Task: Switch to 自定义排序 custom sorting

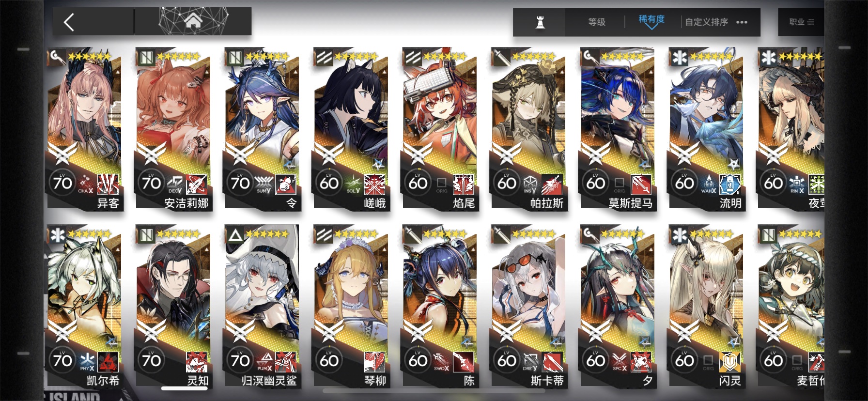Action: point(706,22)
